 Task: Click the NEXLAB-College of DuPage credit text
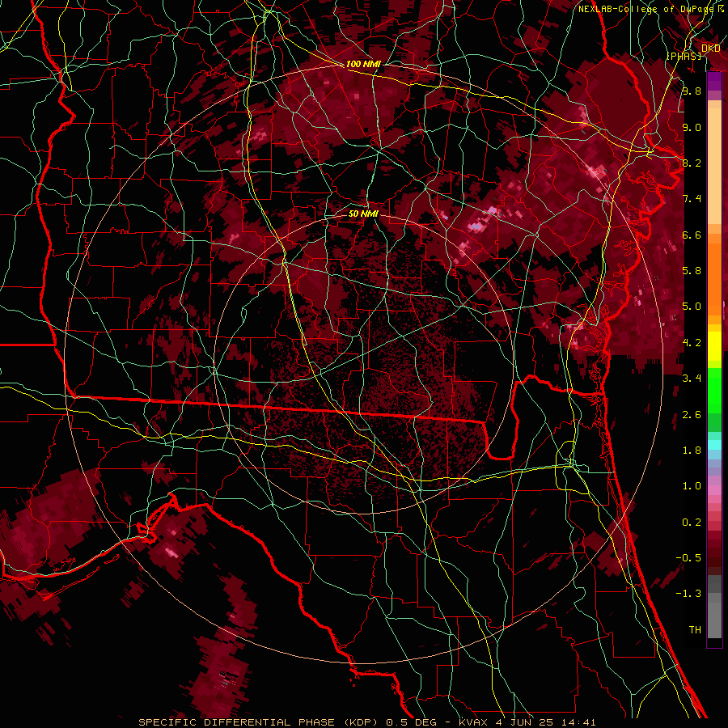pyautogui.click(x=648, y=9)
